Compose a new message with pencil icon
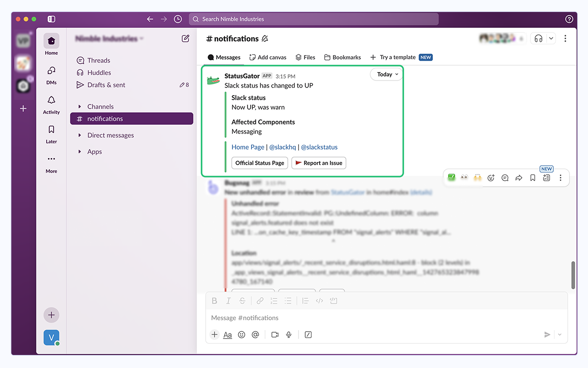The height and width of the screenshot is (368, 588). (185, 38)
